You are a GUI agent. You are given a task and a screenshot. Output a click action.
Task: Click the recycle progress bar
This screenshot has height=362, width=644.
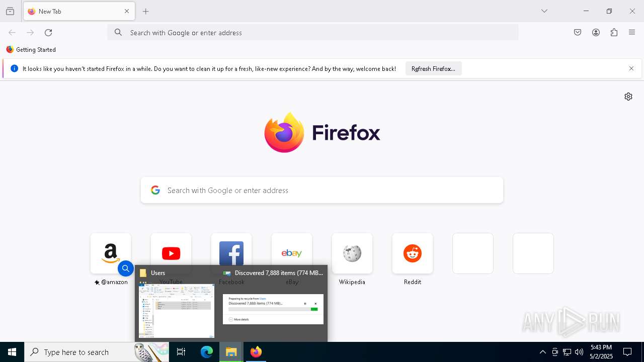tap(274, 309)
